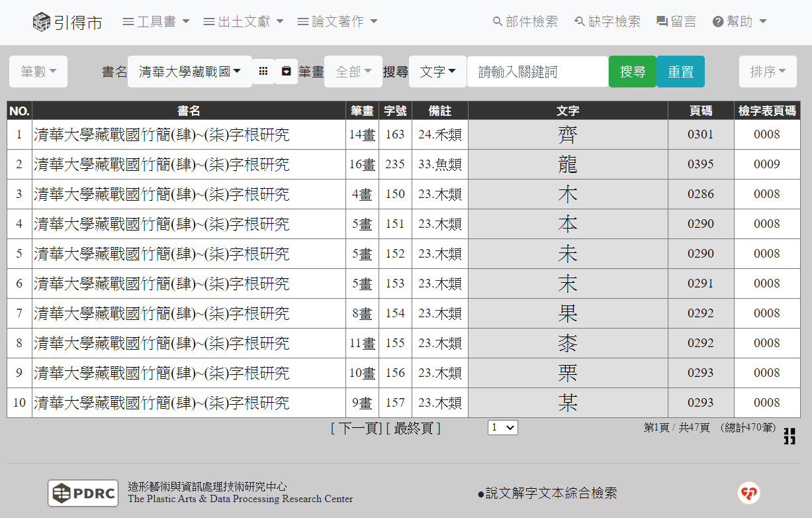Click the 頁碼 column header
This screenshot has height=518, width=812.
click(701, 111)
